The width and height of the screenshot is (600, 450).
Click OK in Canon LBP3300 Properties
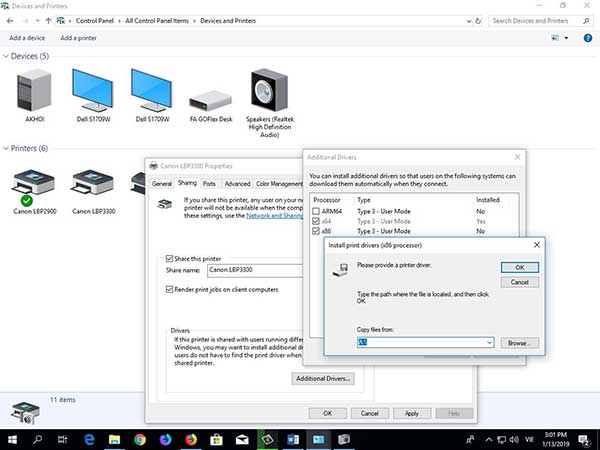(328, 413)
